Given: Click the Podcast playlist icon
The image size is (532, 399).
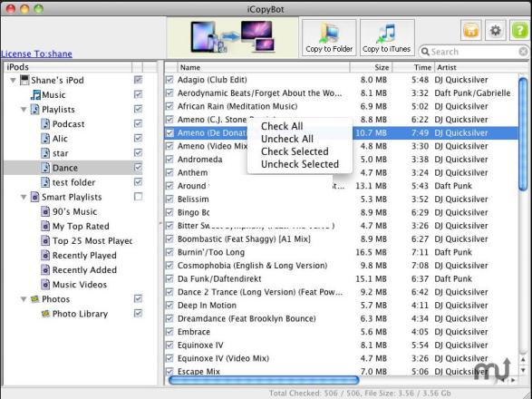Looking at the screenshot, I should click(45, 124).
